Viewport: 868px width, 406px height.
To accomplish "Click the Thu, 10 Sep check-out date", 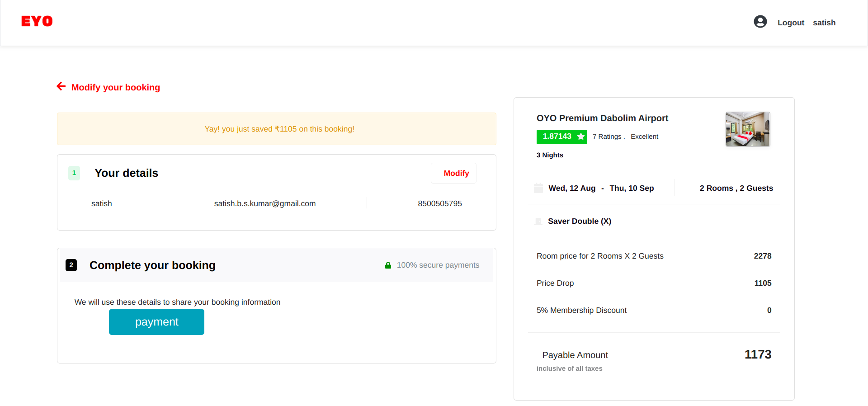I will pos(632,188).
